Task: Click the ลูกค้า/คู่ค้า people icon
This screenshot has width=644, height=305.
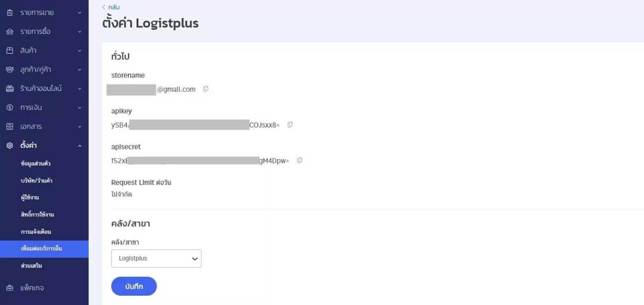Action: pyautogui.click(x=10, y=70)
